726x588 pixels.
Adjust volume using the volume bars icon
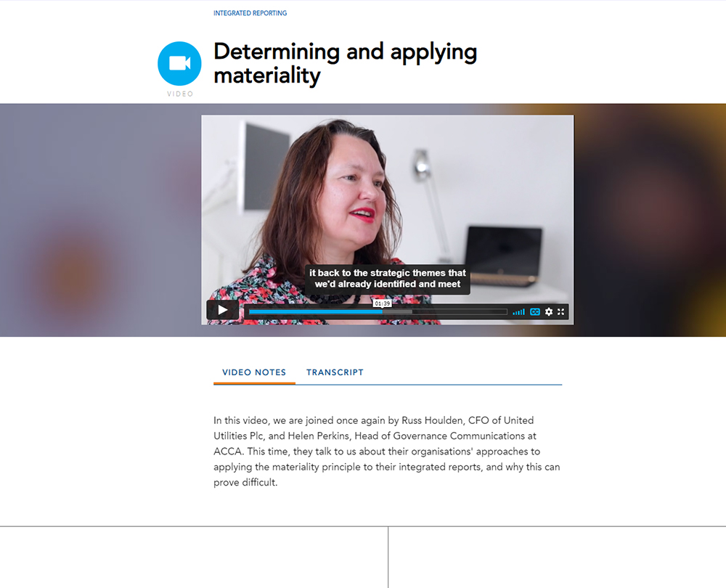[x=518, y=312]
